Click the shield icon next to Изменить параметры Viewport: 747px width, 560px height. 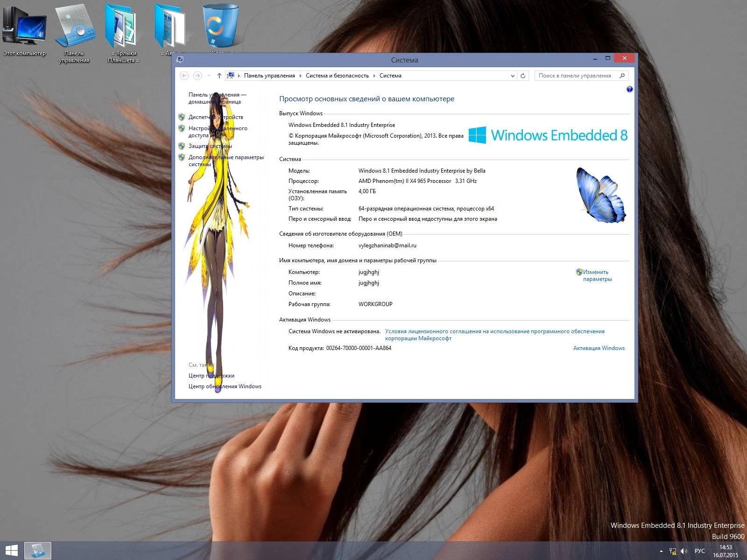[579, 272]
